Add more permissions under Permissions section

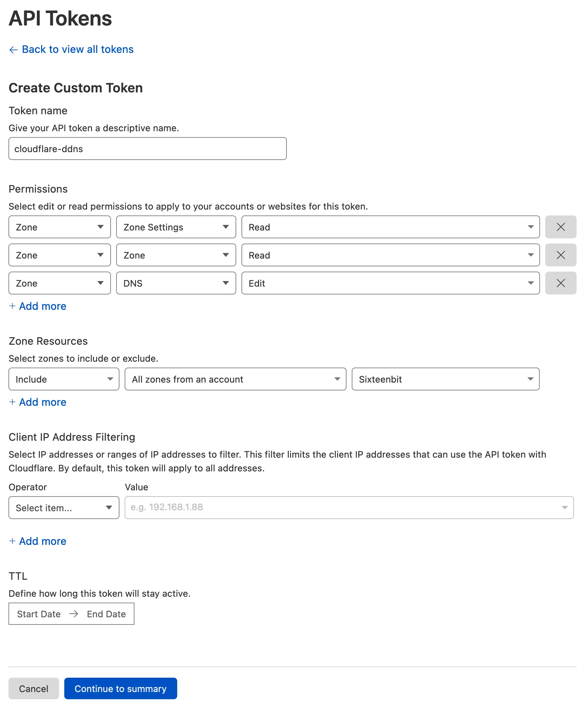point(38,306)
